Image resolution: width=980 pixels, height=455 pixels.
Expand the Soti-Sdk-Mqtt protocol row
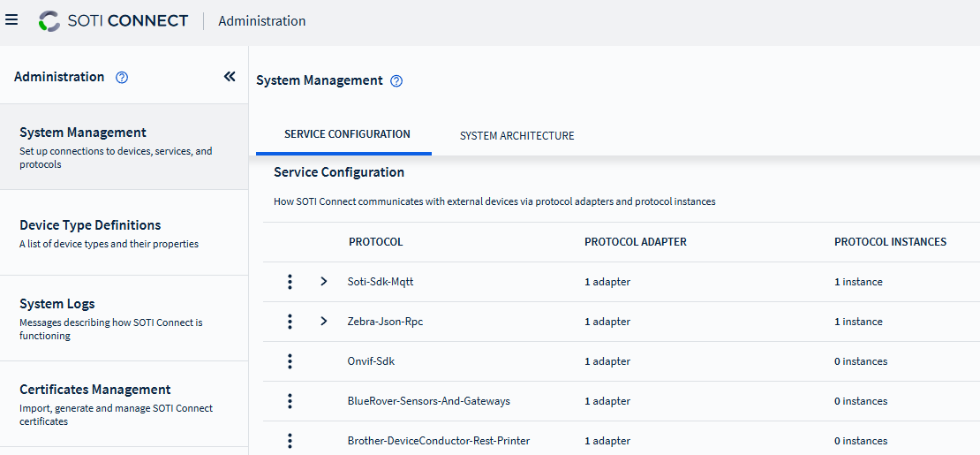323,282
